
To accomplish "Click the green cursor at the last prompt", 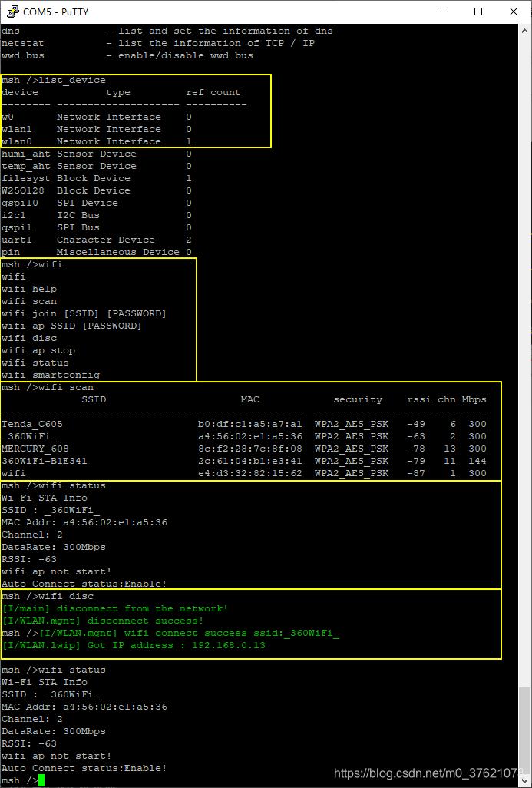I will point(41,780).
